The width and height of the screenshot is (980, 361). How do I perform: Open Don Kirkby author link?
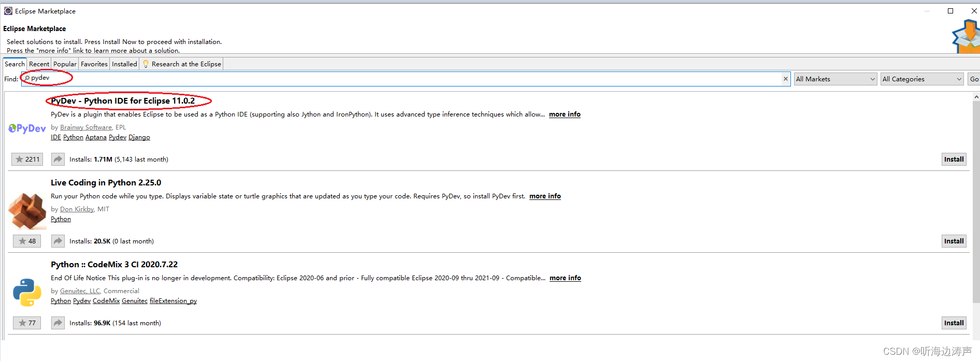77,209
